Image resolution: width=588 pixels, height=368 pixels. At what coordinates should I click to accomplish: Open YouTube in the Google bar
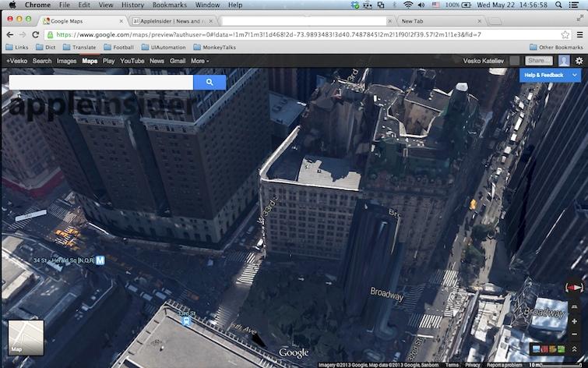click(x=132, y=61)
